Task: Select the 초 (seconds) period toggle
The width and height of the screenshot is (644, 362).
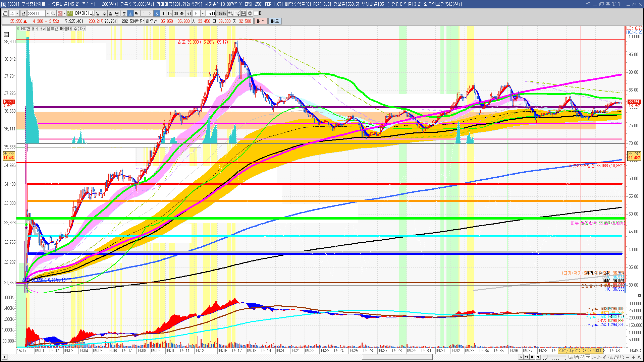Action: (x=130, y=13)
